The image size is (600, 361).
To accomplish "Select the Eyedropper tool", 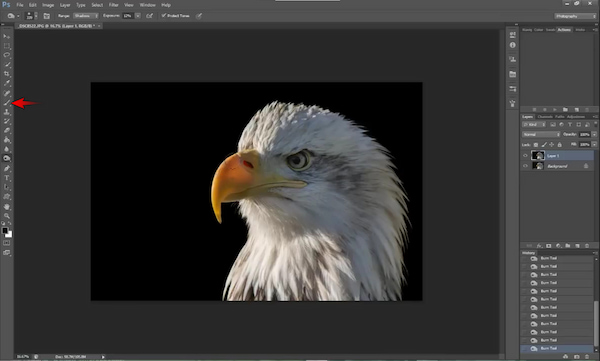I will (7, 83).
